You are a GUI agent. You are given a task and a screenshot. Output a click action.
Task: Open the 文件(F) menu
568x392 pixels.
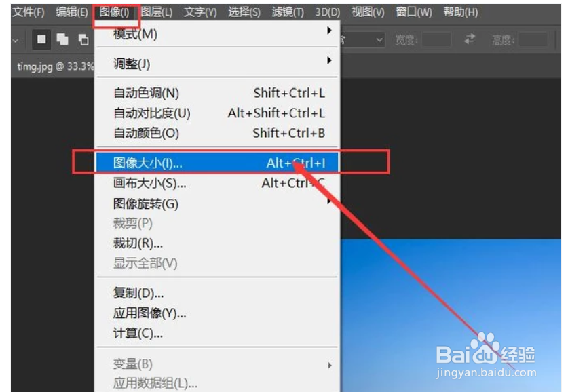click(x=29, y=12)
